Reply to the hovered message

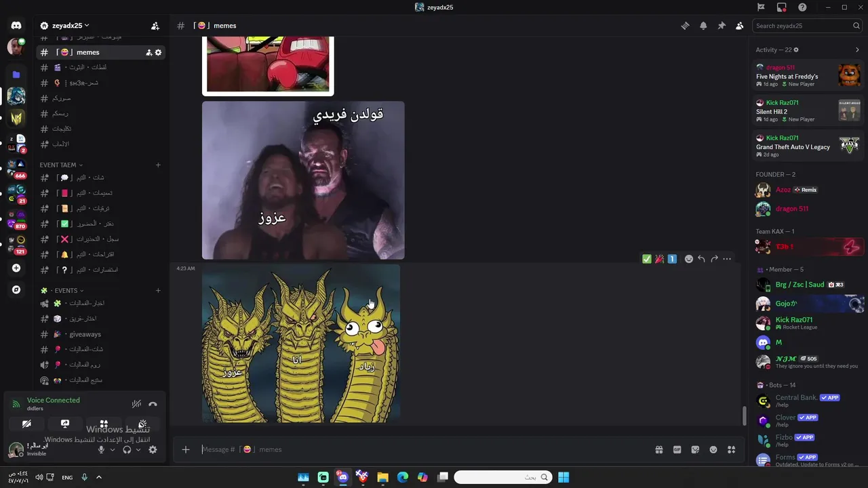coord(701,259)
